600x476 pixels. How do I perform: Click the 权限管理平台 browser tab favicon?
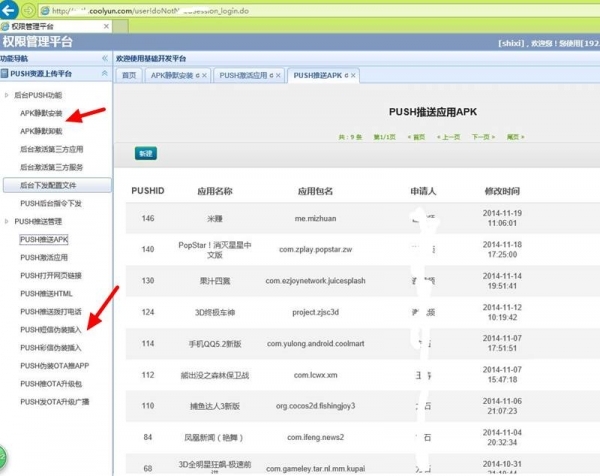(x=9, y=25)
